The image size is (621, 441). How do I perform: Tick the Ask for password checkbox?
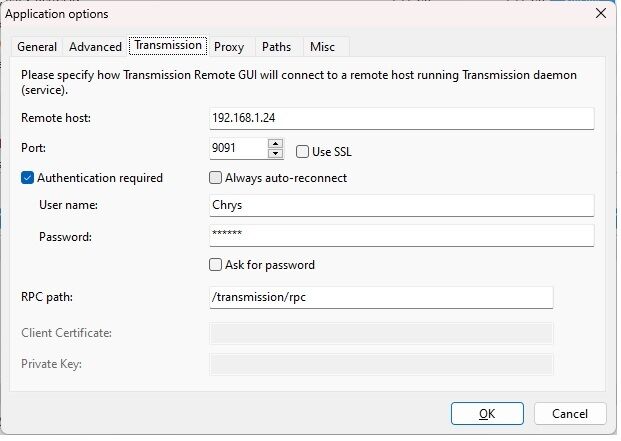point(216,266)
